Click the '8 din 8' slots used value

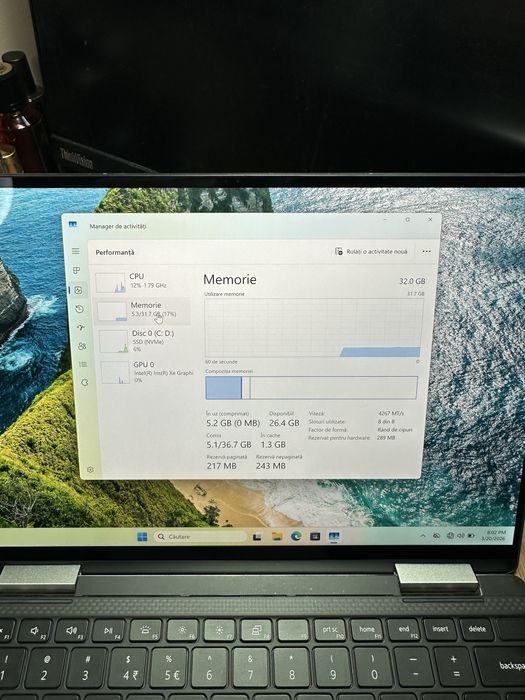tap(386, 421)
